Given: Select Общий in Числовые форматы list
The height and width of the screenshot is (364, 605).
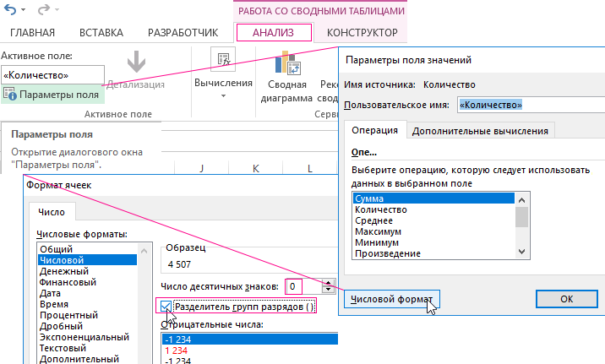Looking at the screenshot, I should pos(88,249).
